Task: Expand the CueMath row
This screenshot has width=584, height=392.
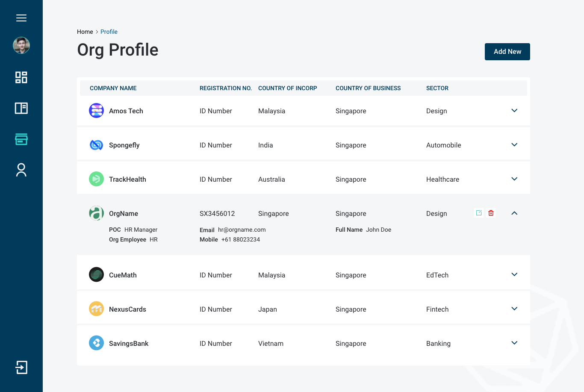Action: click(514, 275)
